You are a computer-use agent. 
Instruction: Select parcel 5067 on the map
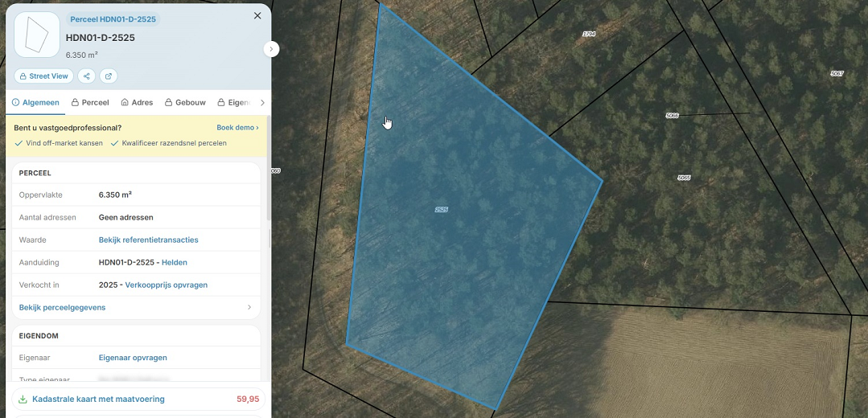click(x=837, y=73)
